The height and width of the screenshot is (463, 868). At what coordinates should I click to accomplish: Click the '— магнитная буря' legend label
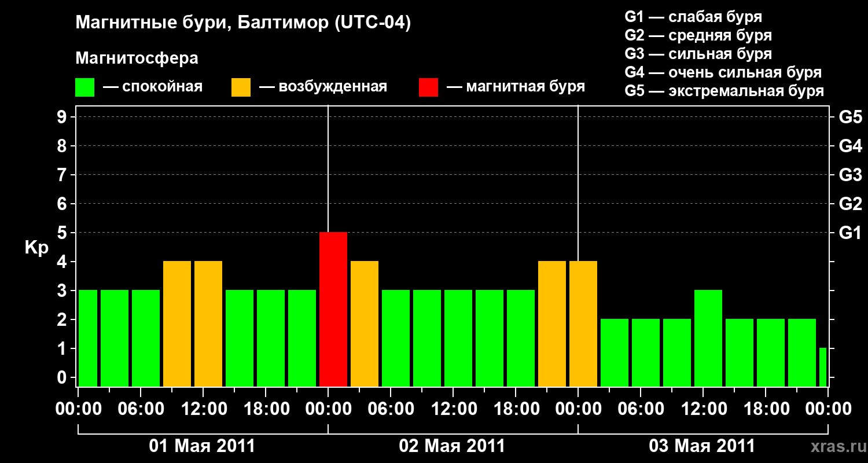click(x=516, y=87)
